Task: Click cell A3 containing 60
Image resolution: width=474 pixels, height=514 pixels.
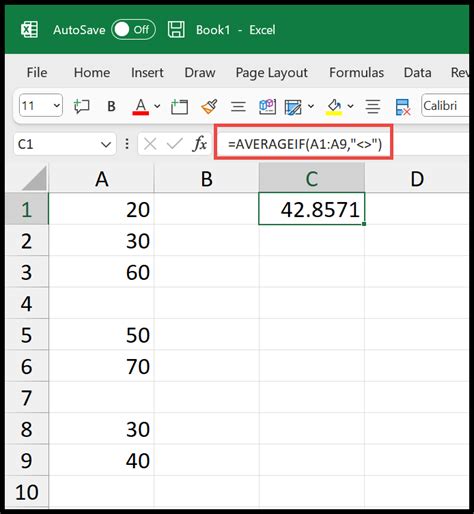Action: click(101, 272)
